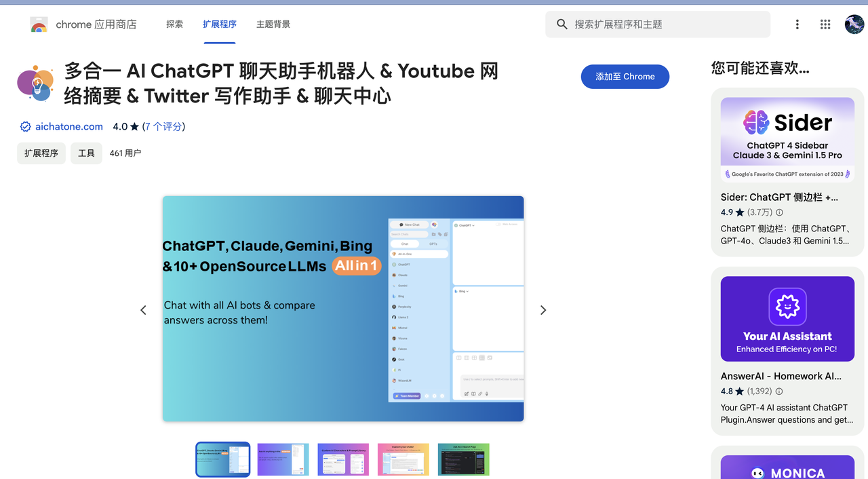868x479 pixels.
Task: Open the 7 个评分 ratings link
Action: [163, 127]
